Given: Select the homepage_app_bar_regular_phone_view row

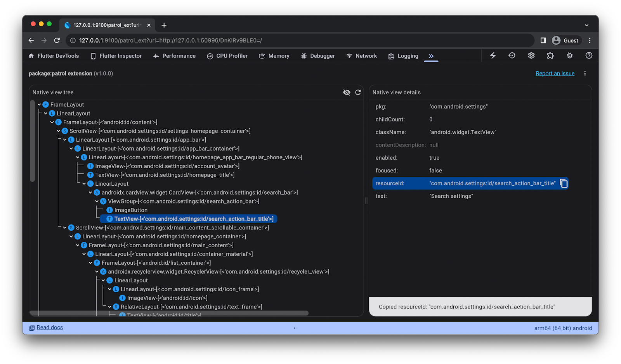Looking at the screenshot, I should click(x=192, y=157).
